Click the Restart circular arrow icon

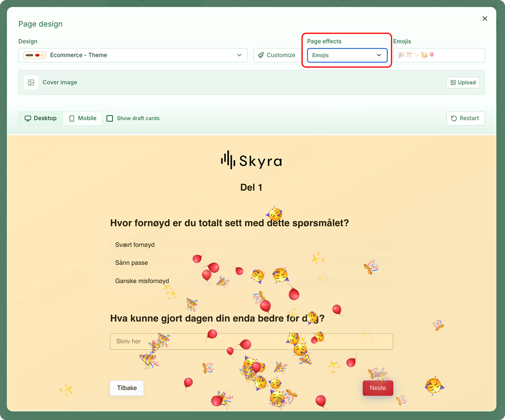(454, 118)
